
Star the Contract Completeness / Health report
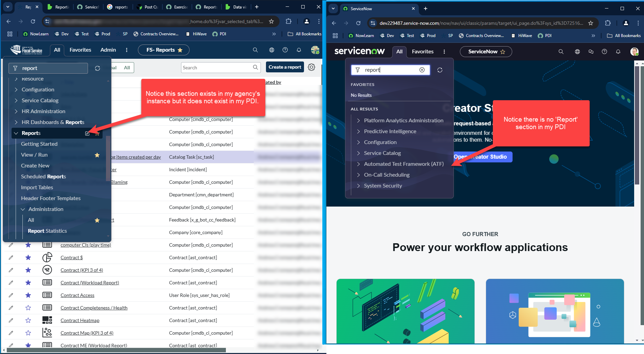tap(28, 308)
